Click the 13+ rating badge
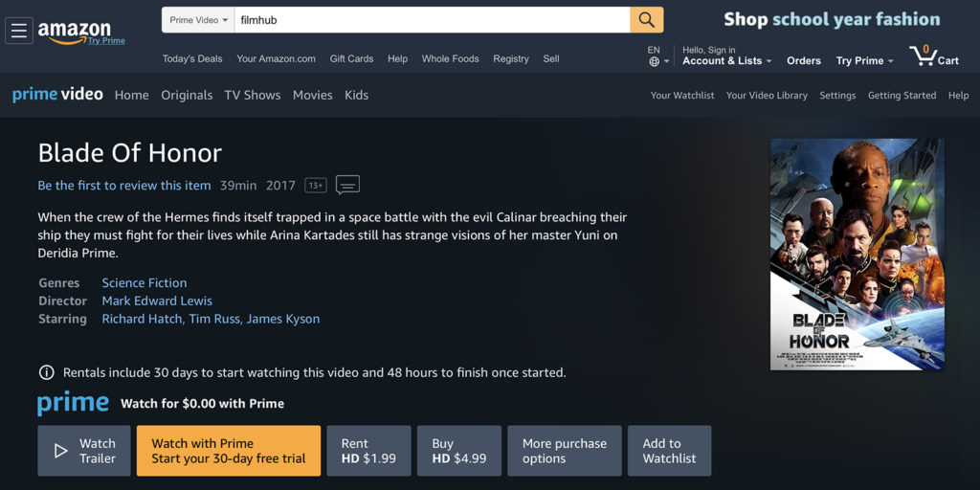The width and height of the screenshot is (980, 490). pyautogui.click(x=316, y=186)
